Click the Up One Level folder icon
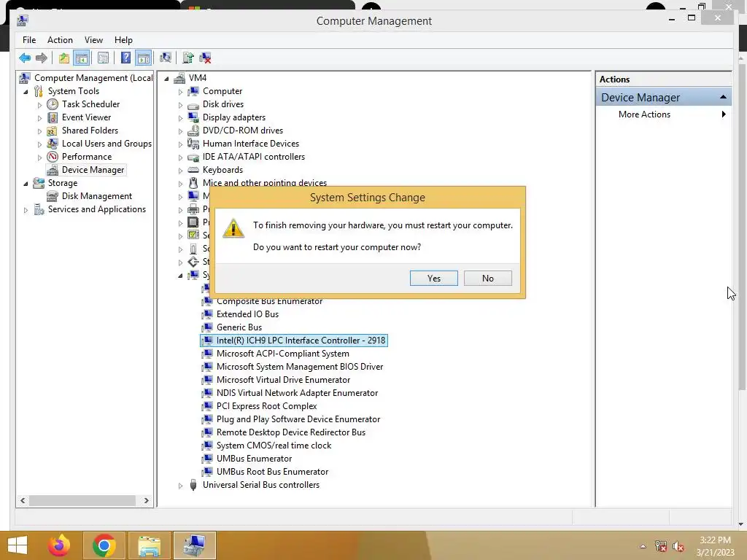The width and height of the screenshot is (747, 560). (x=64, y=58)
